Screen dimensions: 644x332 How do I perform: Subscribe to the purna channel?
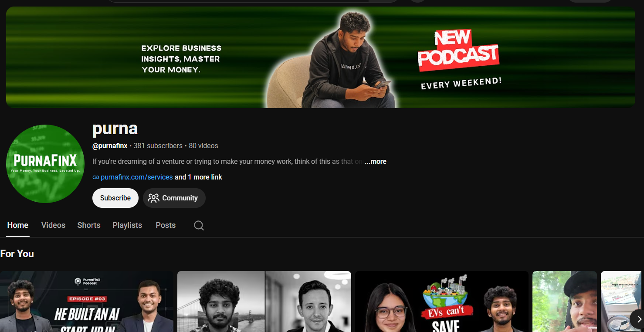115,198
